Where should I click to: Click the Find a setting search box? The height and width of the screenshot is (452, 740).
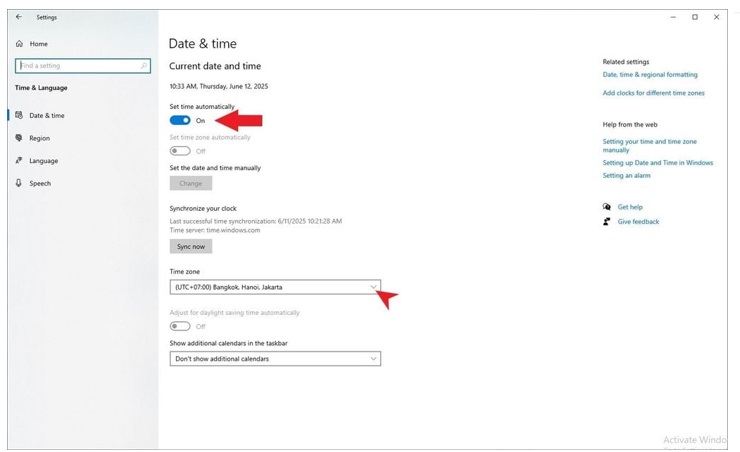[78, 66]
